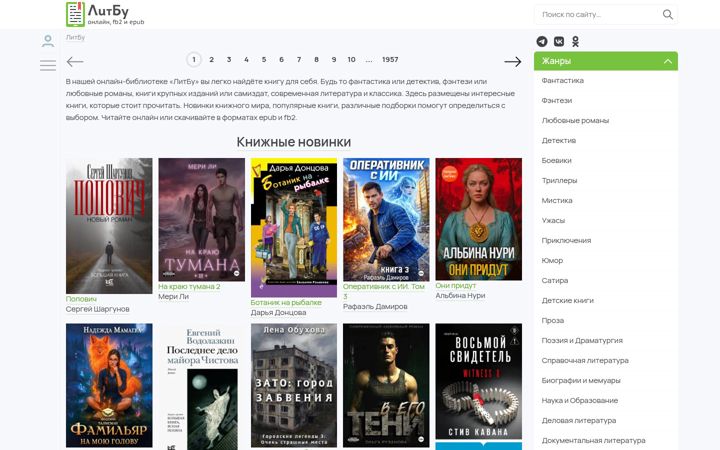Go to next page with right arrow

(x=512, y=62)
